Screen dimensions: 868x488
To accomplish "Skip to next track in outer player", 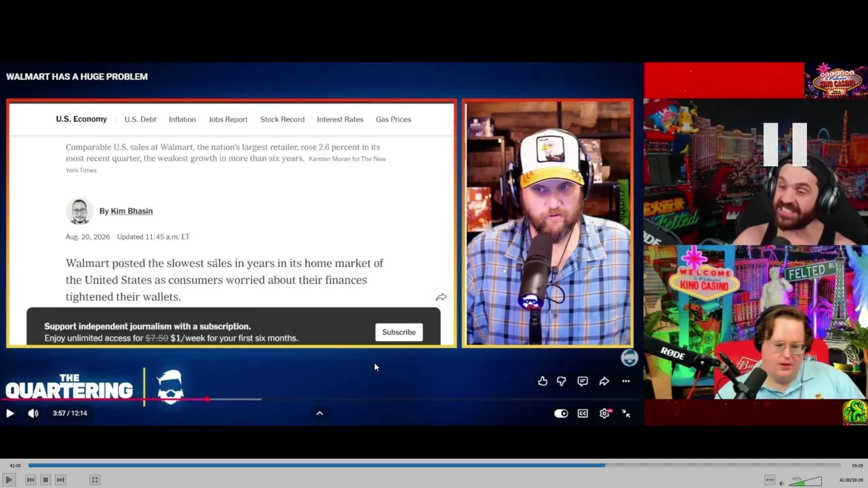I will (60, 480).
